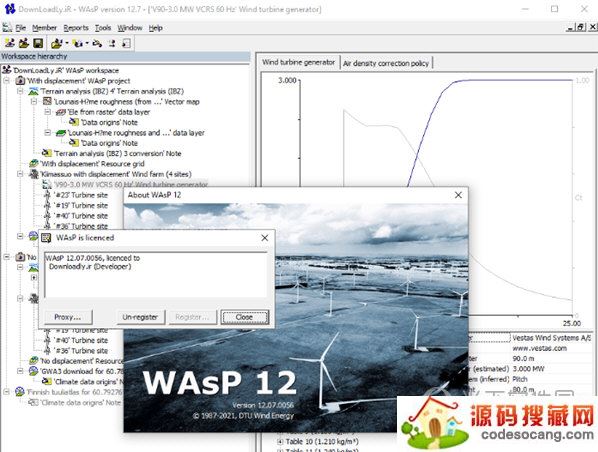
Task: Click the insert-from-file toolbar icon
Action: [x=57, y=43]
